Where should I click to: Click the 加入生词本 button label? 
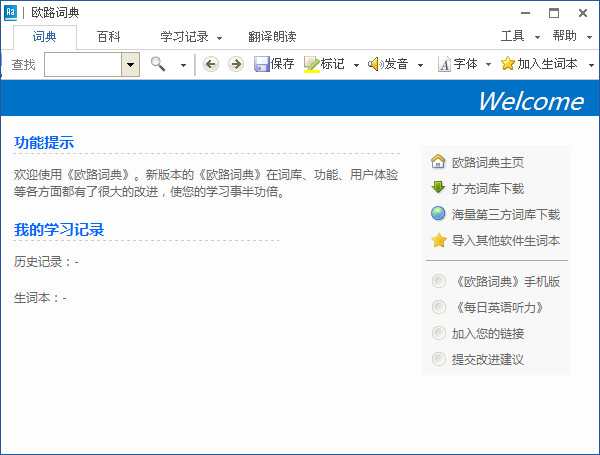pyautogui.click(x=547, y=64)
